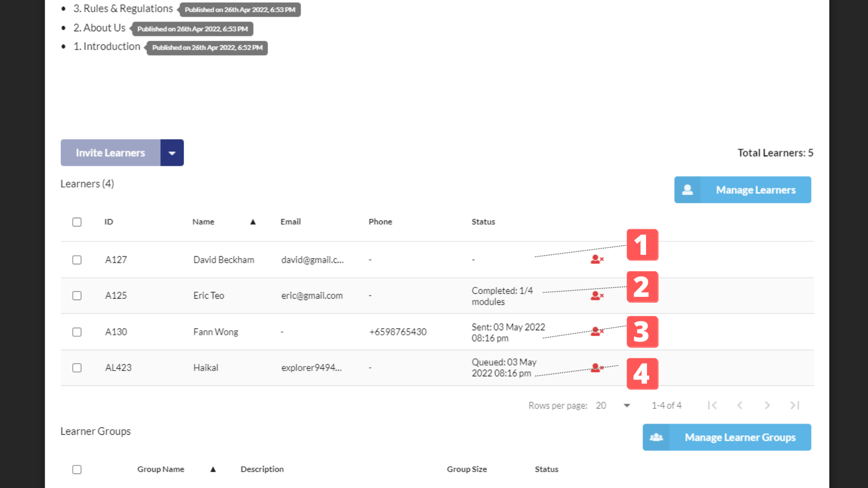Go to the previous page of learners
The width and height of the screenshot is (868, 488).
(x=740, y=405)
